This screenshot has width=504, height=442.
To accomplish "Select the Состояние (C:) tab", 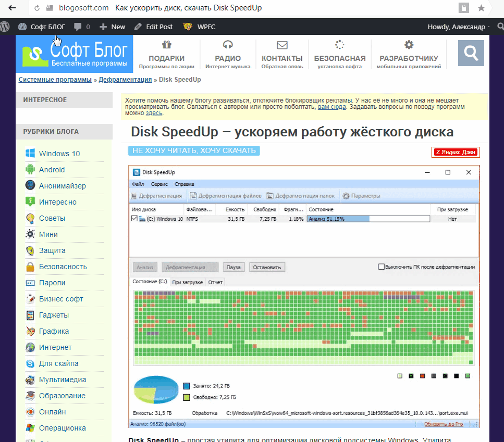I will [150, 282].
